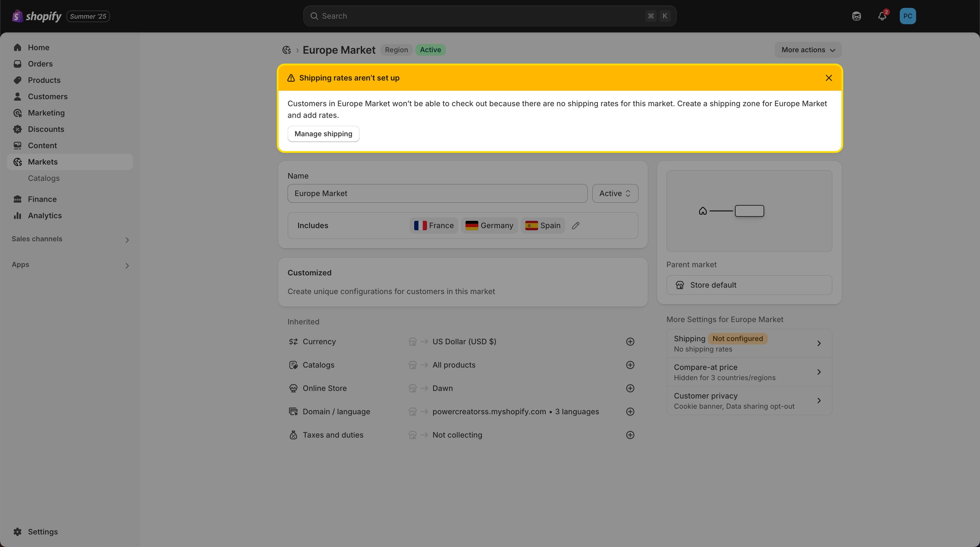Open Products in sidebar
Image resolution: width=980 pixels, height=547 pixels.
(x=70, y=80)
